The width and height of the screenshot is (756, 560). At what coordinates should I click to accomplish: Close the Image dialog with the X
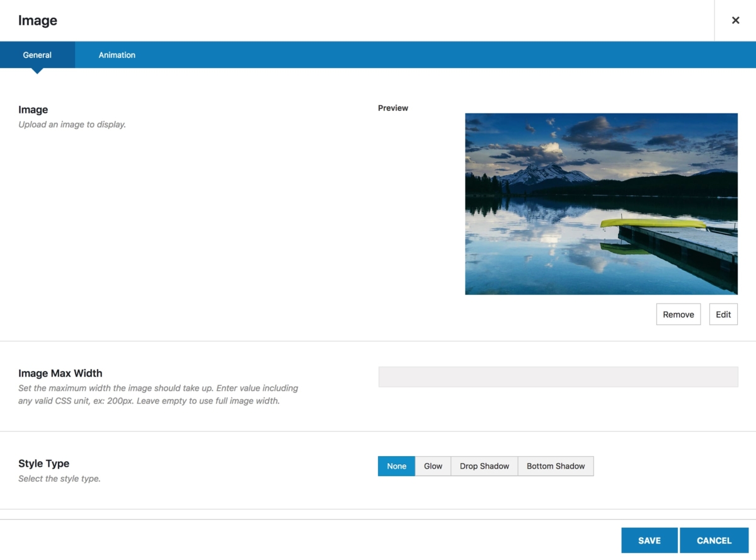(735, 20)
